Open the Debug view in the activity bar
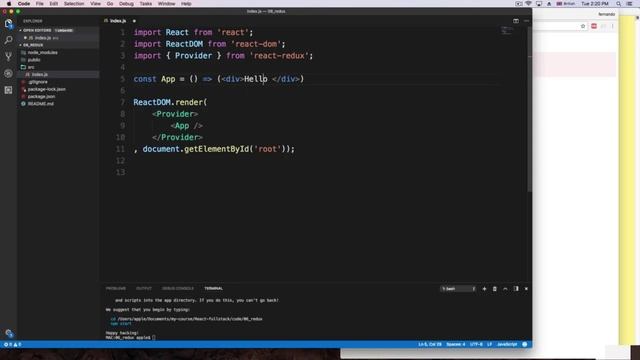The image size is (640, 360). pyautogui.click(x=9, y=73)
